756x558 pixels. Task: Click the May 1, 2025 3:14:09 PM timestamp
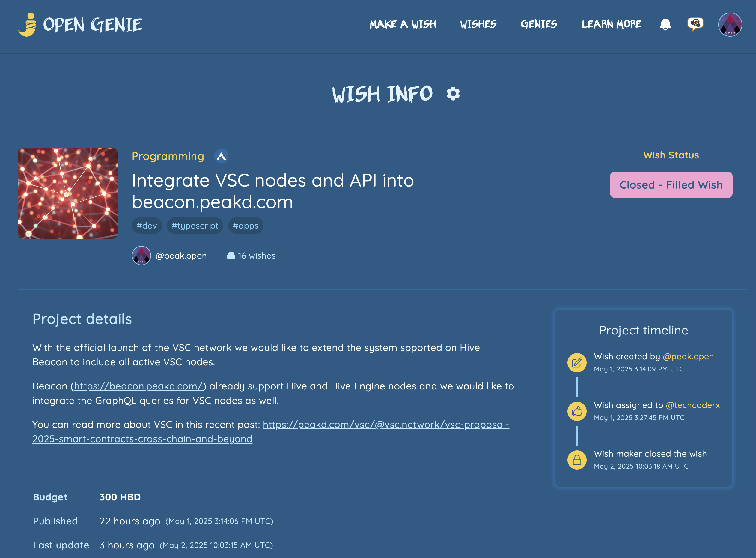click(638, 369)
